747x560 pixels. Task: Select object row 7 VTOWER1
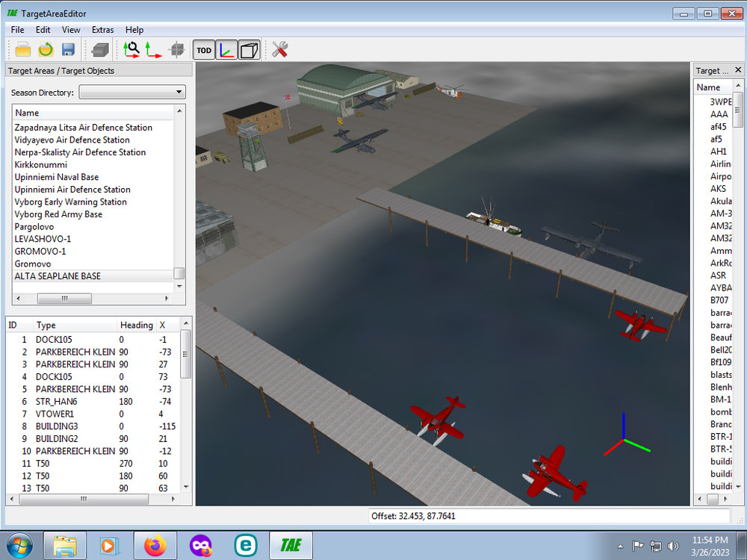point(93,414)
